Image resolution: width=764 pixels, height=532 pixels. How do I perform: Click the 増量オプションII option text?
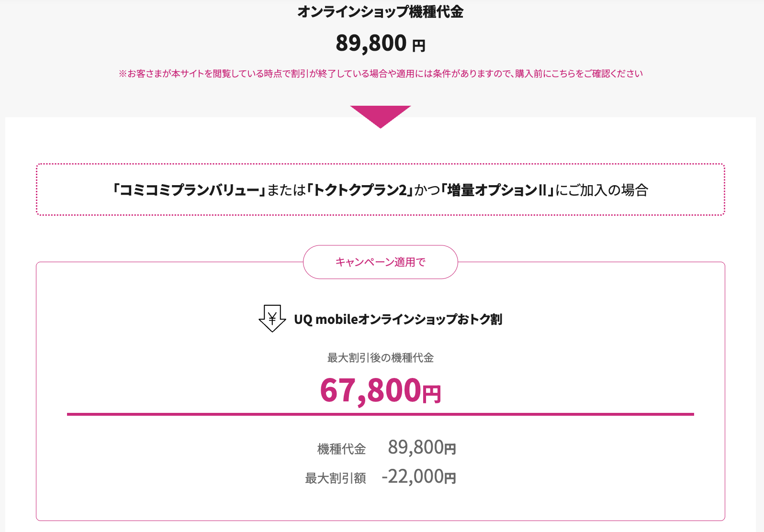(497, 190)
